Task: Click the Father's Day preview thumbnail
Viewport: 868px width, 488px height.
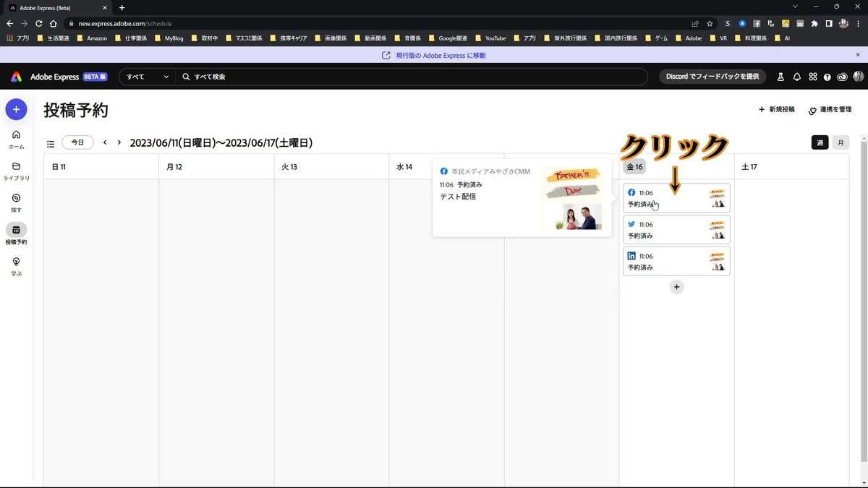Action: tap(574, 198)
